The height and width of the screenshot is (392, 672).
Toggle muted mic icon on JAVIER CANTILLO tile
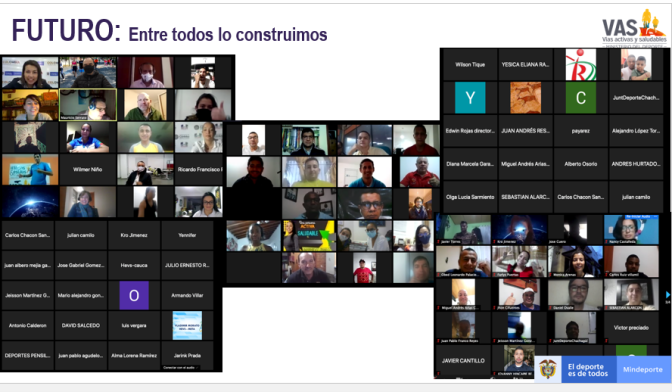pyautogui.click(x=438, y=374)
